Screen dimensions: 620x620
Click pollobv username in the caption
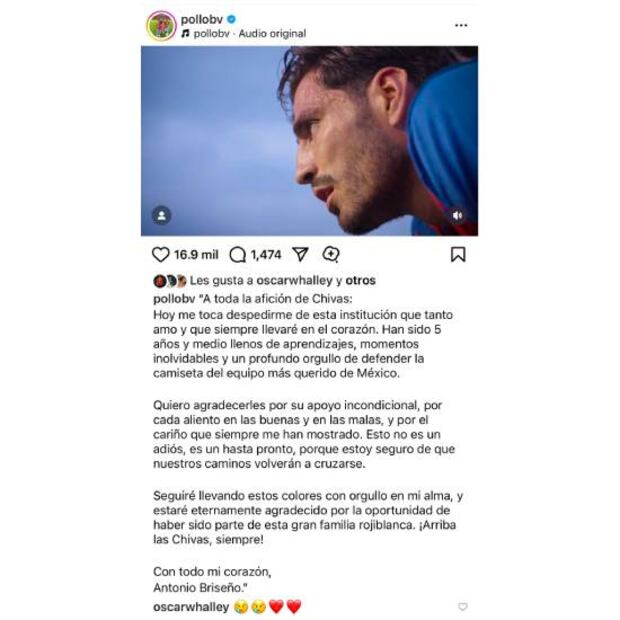(174, 299)
